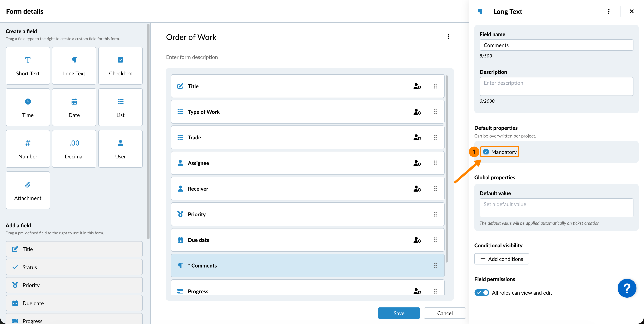Click the Save button
The image size is (644, 324).
tap(399, 313)
